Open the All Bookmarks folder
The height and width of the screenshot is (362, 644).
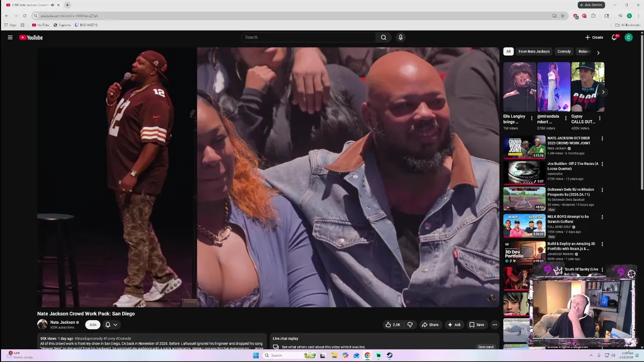click(x=628, y=25)
